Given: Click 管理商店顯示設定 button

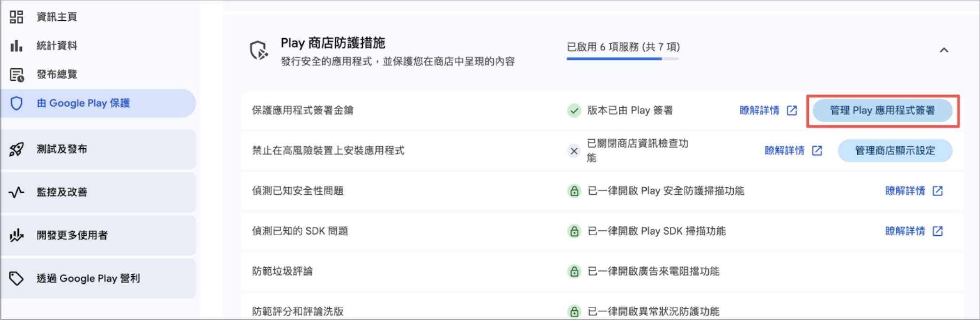Looking at the screenshot, I should [x=895, y=151].
